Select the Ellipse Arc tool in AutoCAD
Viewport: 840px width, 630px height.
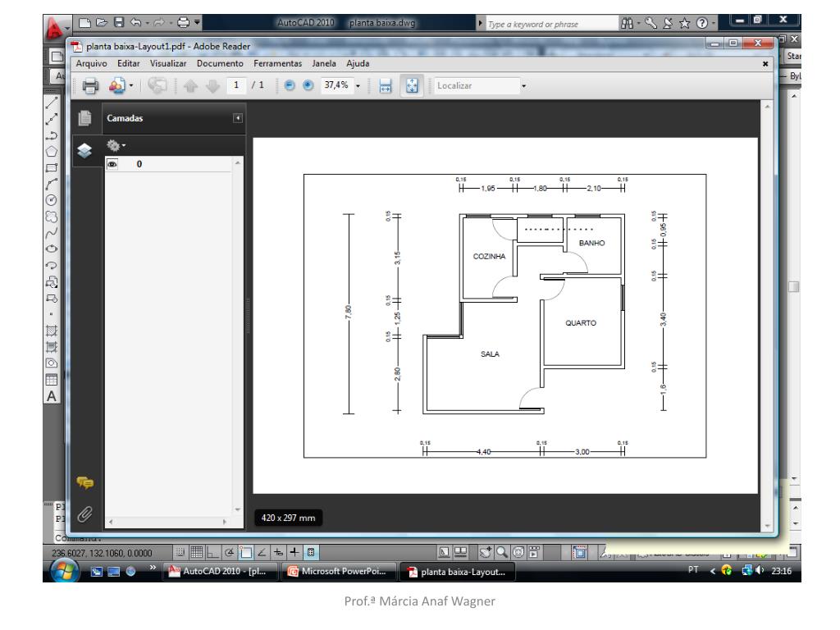click(52, 265)
